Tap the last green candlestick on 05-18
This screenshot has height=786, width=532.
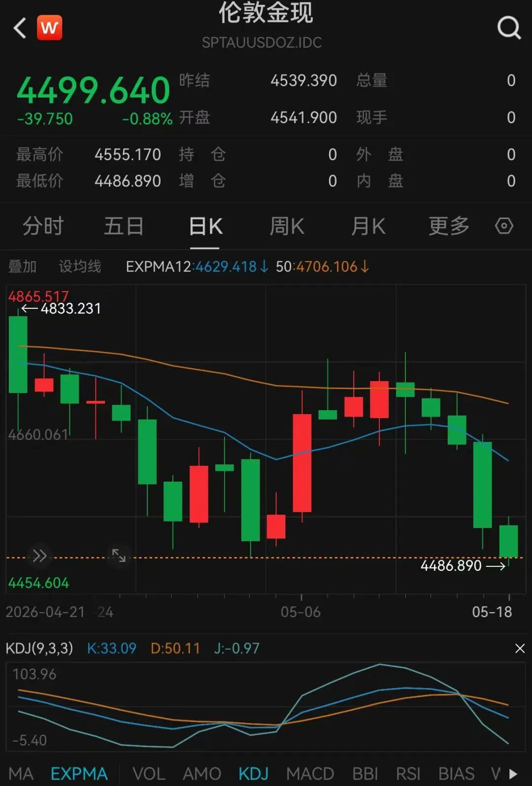[x=508, y=541]
